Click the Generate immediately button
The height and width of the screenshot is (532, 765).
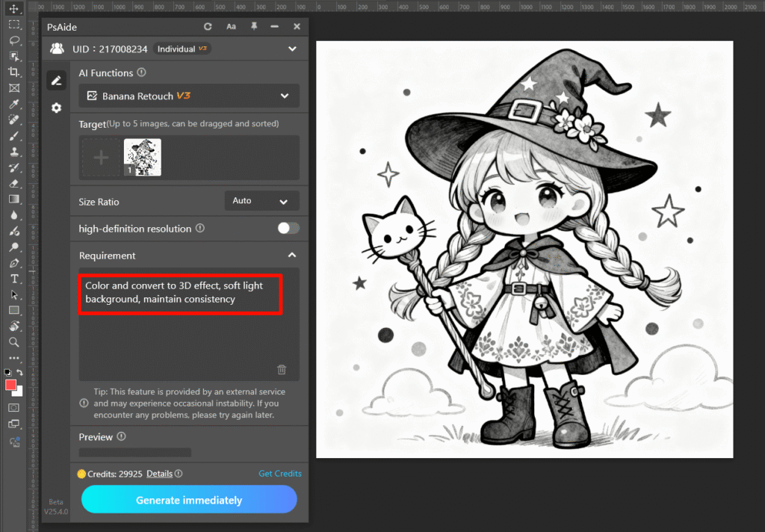click(x=189, y=500)
